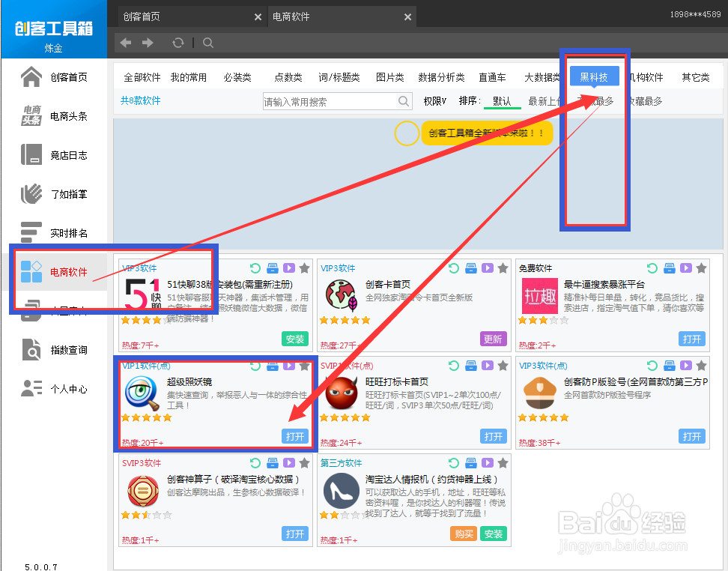Click the 创客神算子 red coin icon

point(142,491)
